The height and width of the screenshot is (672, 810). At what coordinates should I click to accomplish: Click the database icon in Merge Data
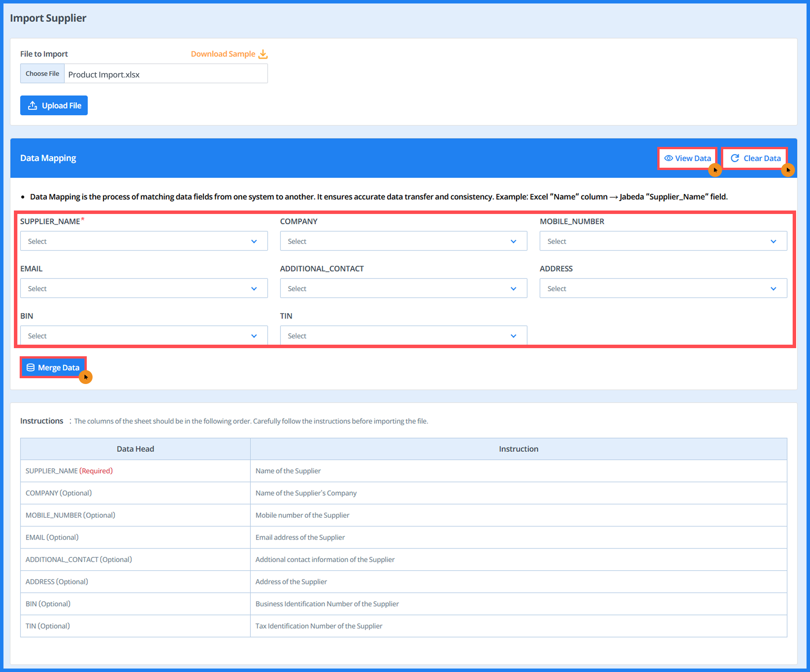point(30,368)
